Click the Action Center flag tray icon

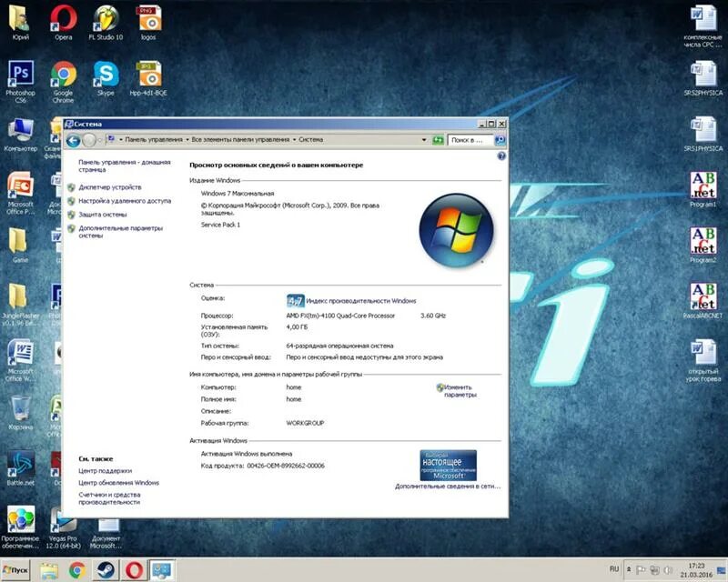click(x=641, y=569)
